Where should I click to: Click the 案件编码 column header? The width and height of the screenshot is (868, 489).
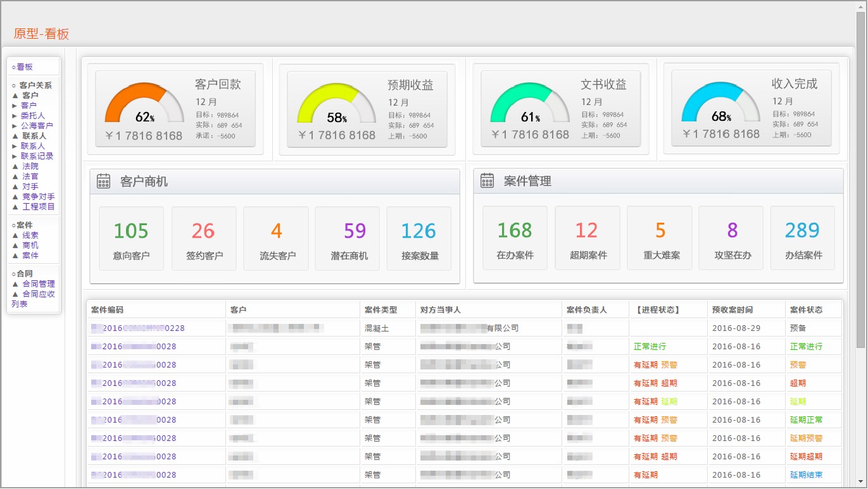click(108, 310)
